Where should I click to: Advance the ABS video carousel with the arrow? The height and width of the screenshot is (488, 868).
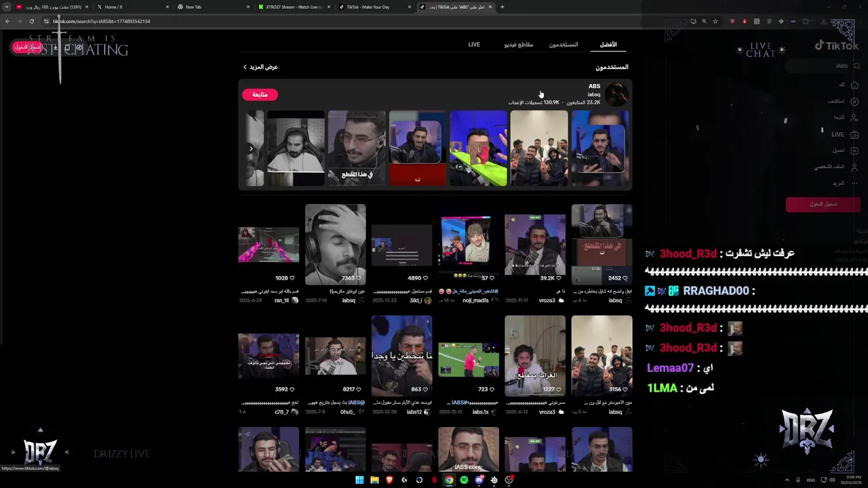point(251,148)
